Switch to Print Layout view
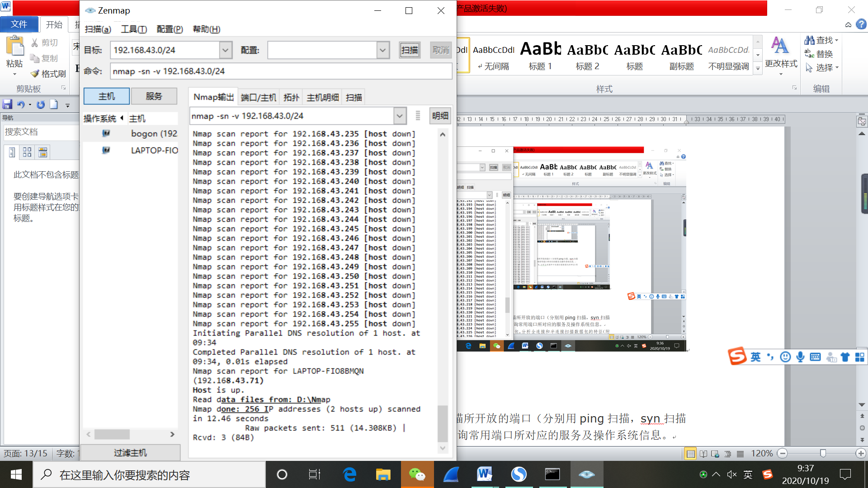The height and width of the screenshot is (488, 868). [690, 454]
